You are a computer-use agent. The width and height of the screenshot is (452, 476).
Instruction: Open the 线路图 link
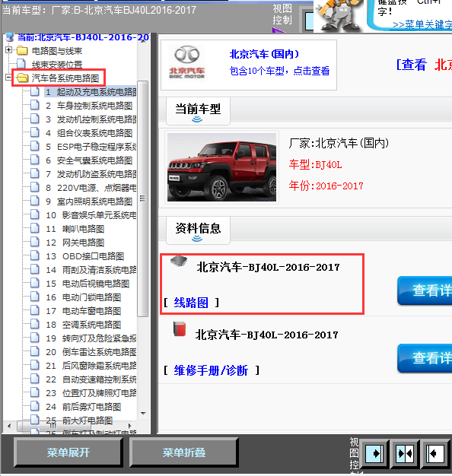click(191, 303)
